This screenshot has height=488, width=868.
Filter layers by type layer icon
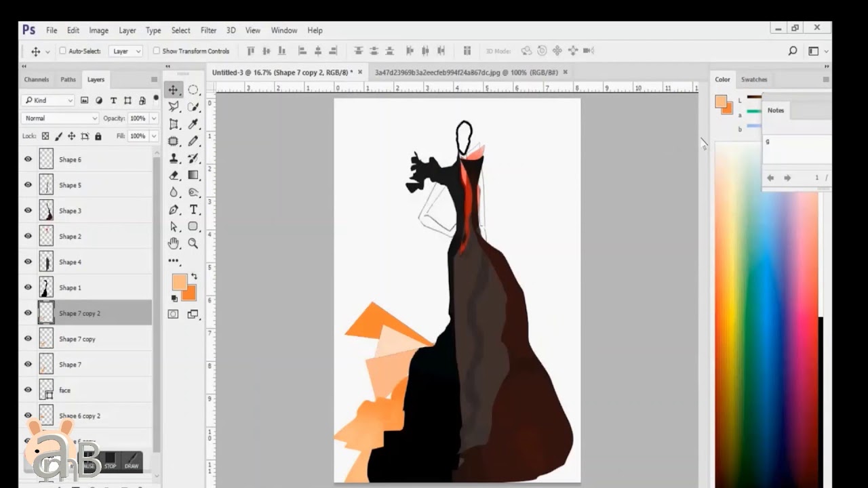(113, 100)
